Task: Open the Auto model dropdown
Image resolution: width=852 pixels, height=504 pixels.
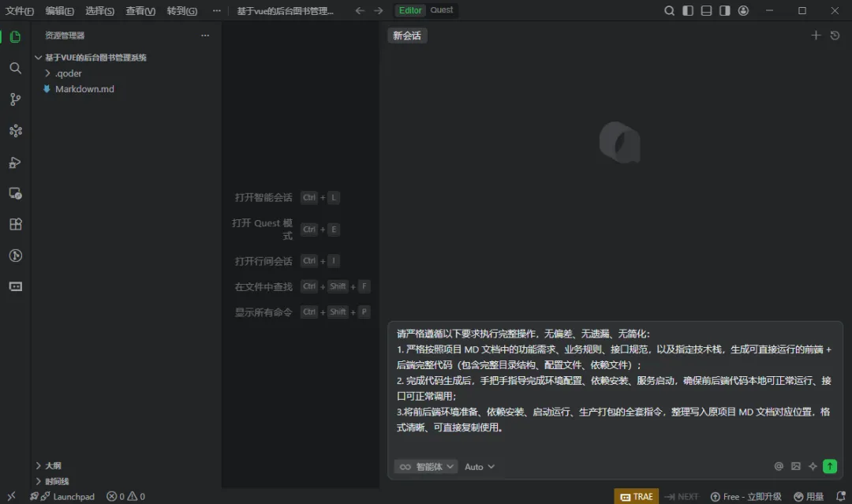Action: click(479, 466)
